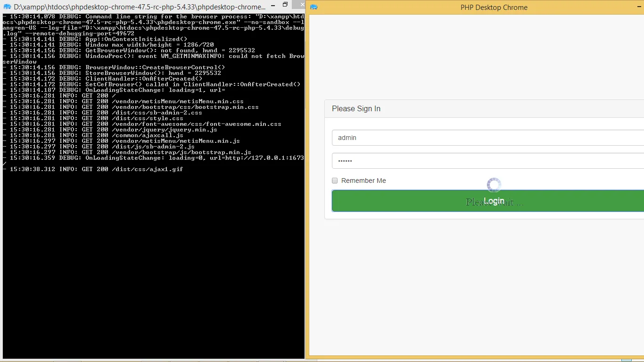
Task: Click log line GET 200 /dist/css/ajax1.gif
Action: click(93, 169)
